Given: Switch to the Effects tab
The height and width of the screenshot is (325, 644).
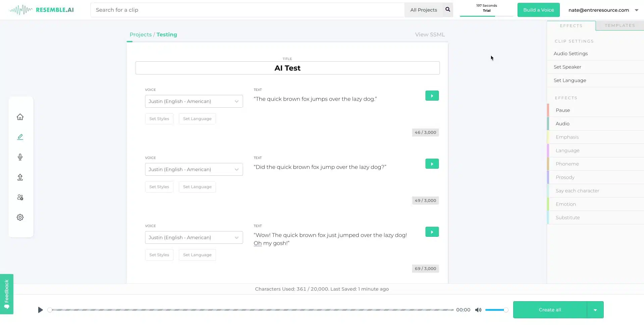Looking at the screenshot, I should (571, 25).
